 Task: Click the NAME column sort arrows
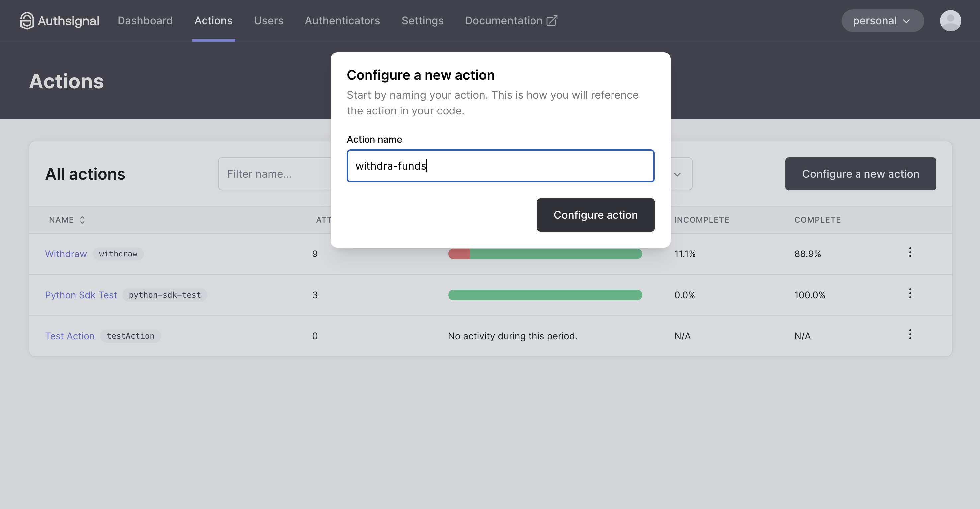click(x=82, y=220)
